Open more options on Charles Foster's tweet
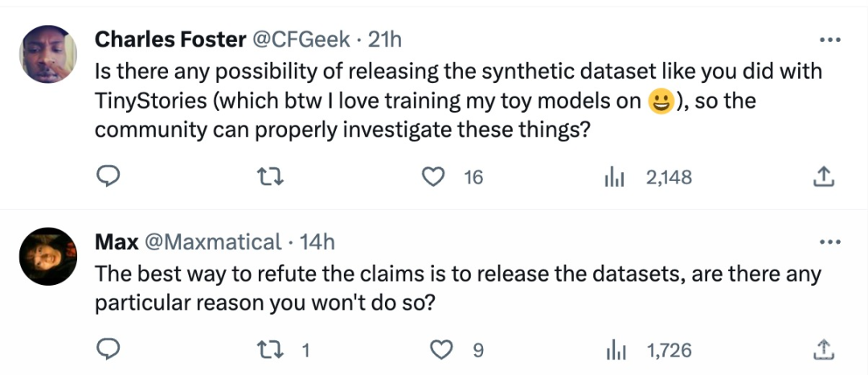The width and height of the screenshot is (868, 375). pyautogui.click(x=829, y=40)
